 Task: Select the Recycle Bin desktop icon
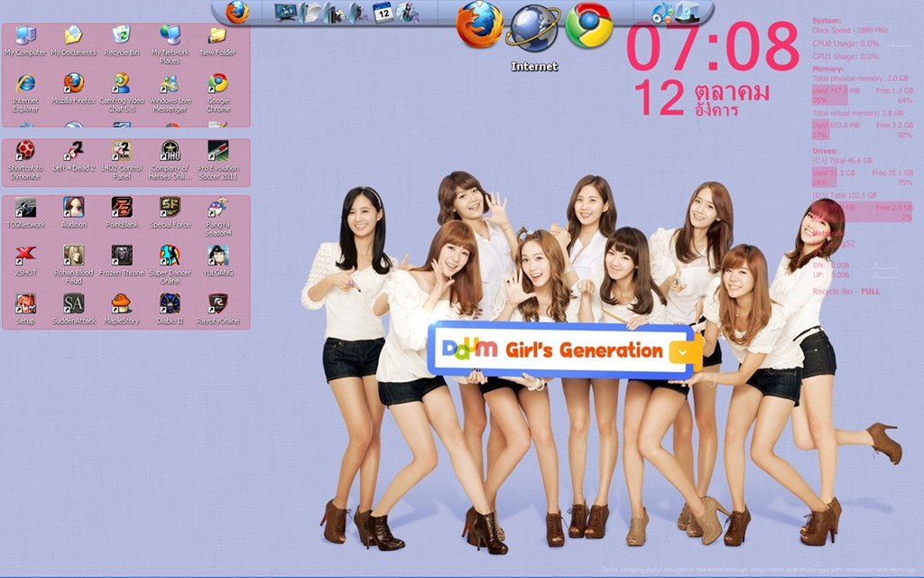[122, 40]
